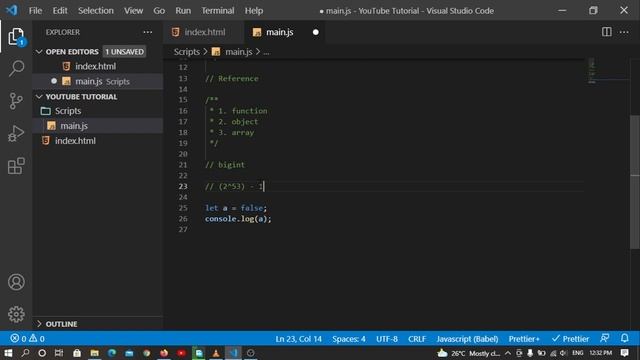Open Windows taskbar search

25,353
